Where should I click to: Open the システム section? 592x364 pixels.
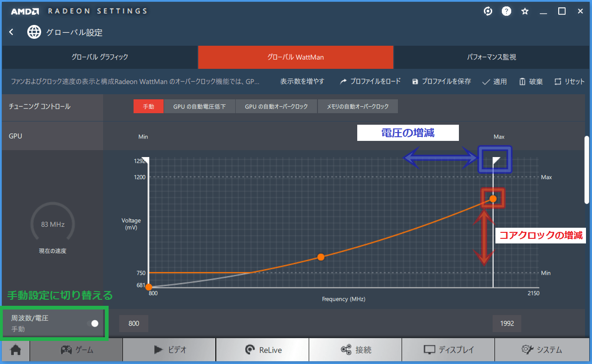click(x=542, y=350)
